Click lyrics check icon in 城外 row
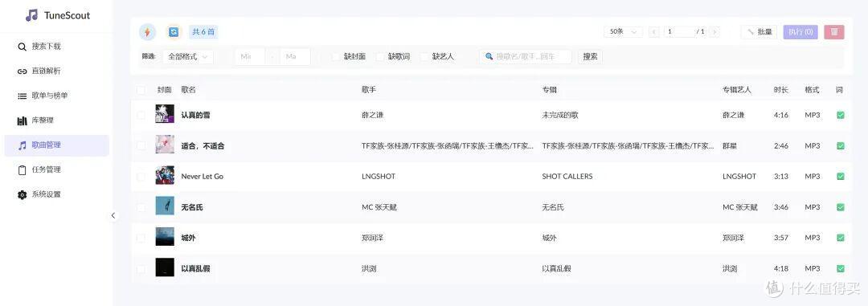 tap(841, 238)
